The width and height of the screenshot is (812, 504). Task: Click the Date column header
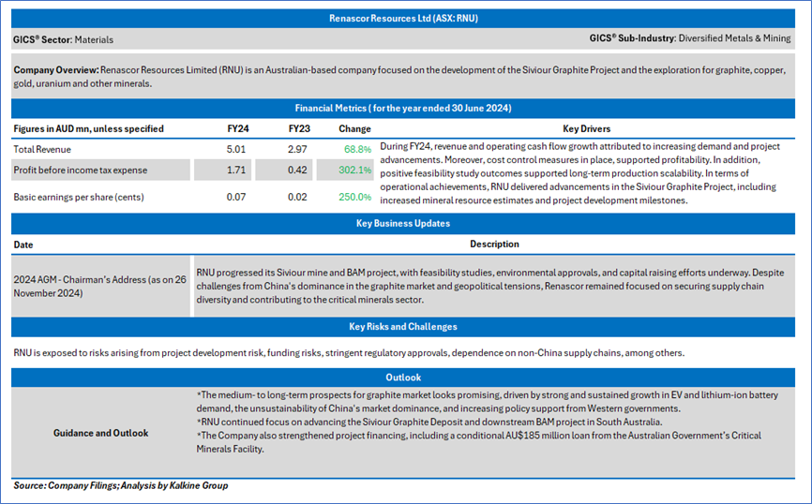23,245
